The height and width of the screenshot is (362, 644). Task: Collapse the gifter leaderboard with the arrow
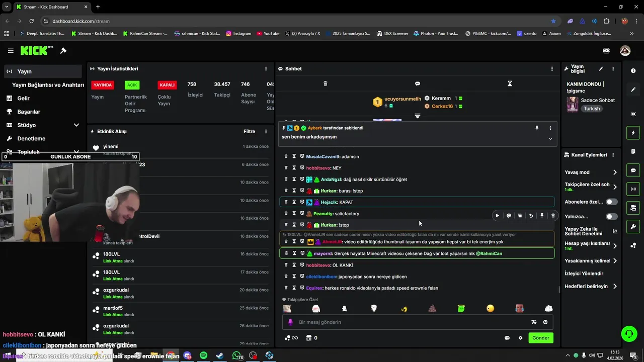point(417,116)
